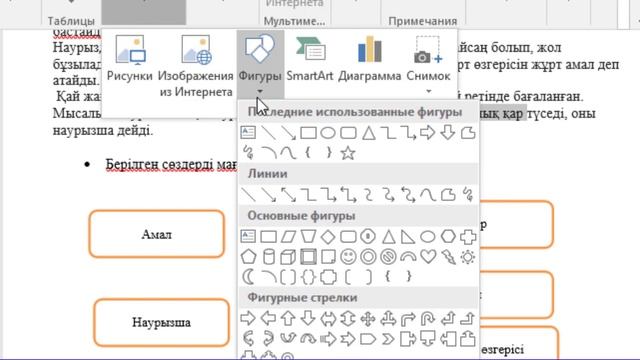This screenshot has width=640, height=360.
Task: Select the parallelogram basic shape
Action: pos(288,236)
